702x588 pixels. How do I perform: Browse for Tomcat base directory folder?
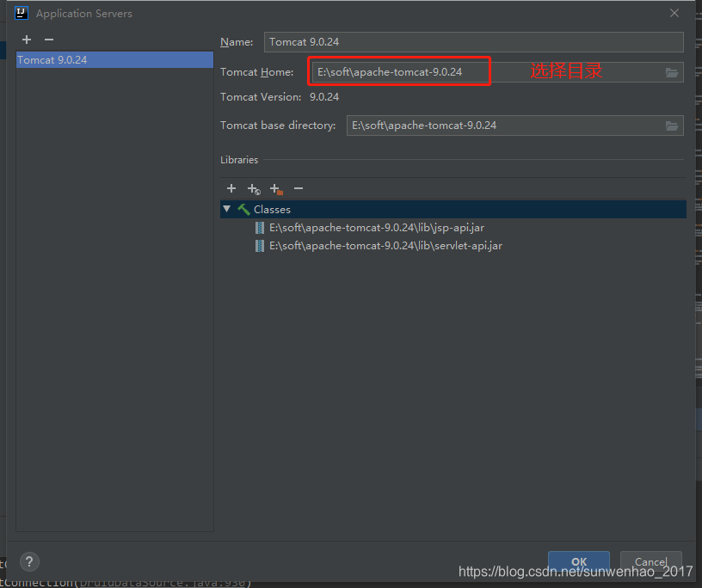click(x=672, y=126)
